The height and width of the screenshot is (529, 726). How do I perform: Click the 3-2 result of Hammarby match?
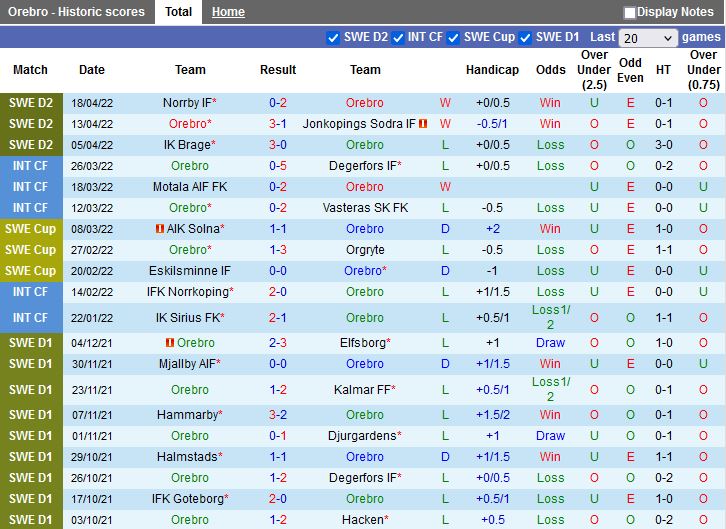coord(278,415)
